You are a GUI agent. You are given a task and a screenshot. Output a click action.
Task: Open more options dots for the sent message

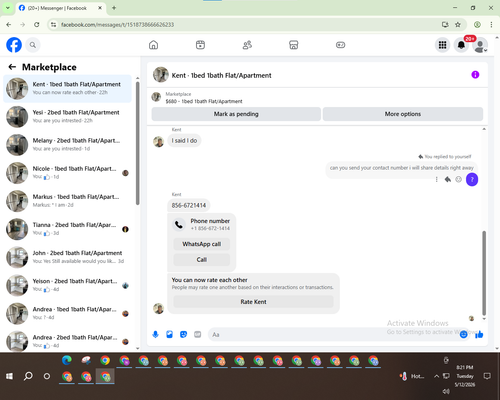pos(436,180)
